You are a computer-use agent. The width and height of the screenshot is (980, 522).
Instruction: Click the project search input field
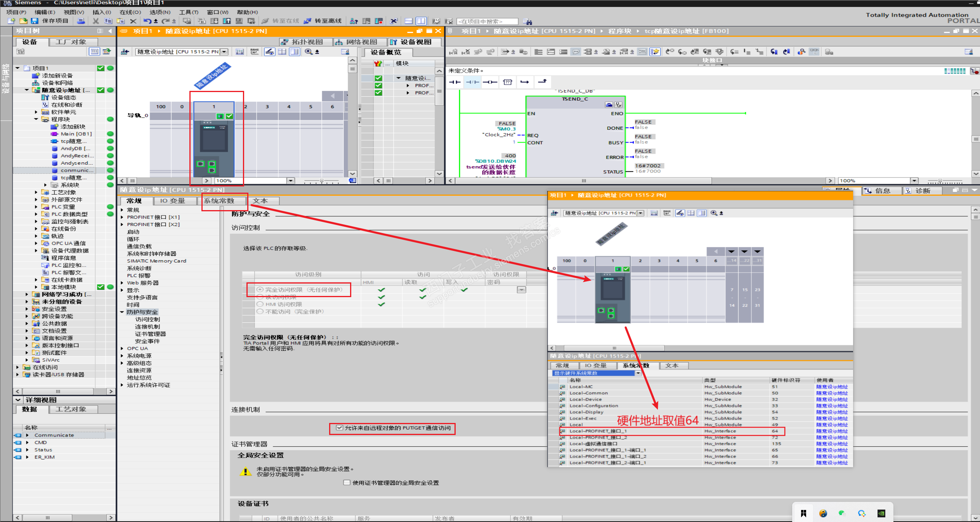[487, 21]
